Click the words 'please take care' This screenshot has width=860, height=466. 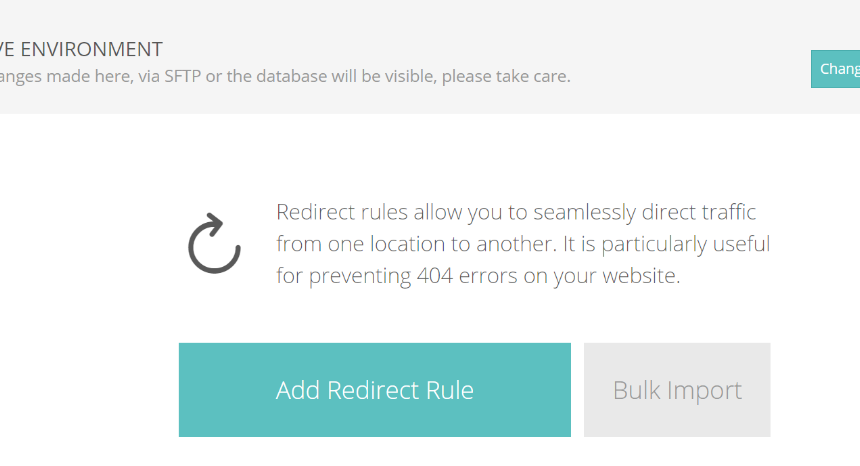[506, 76]
